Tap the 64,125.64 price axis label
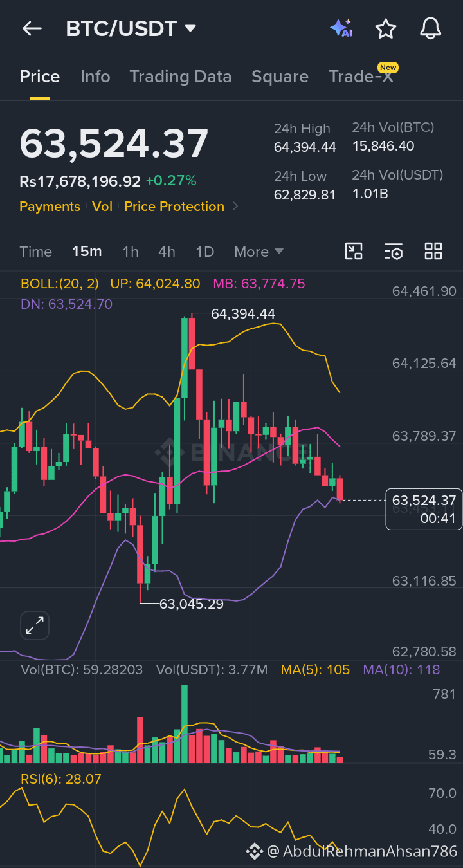The image size is (463, 868). pyautogui.click(x=424, y=364)
